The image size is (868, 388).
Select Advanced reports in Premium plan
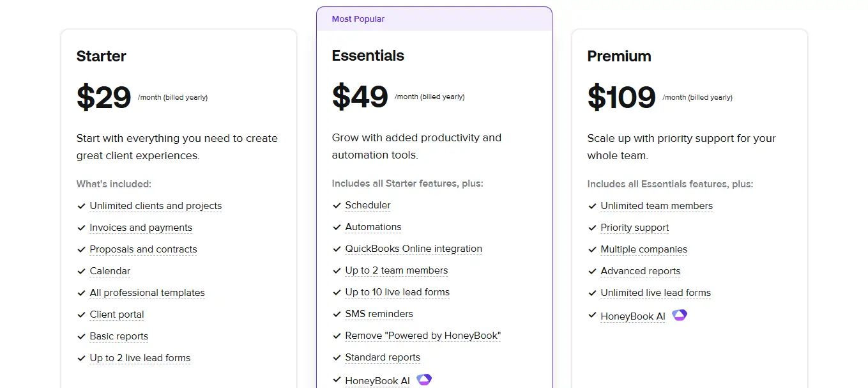pos(641,271)
